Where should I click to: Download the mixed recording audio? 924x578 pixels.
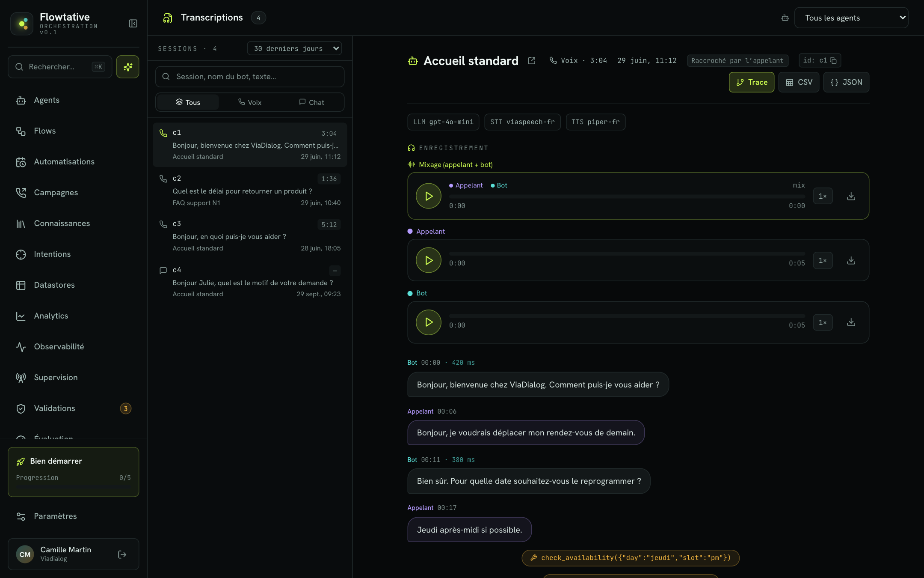click(x=851, y=196)
